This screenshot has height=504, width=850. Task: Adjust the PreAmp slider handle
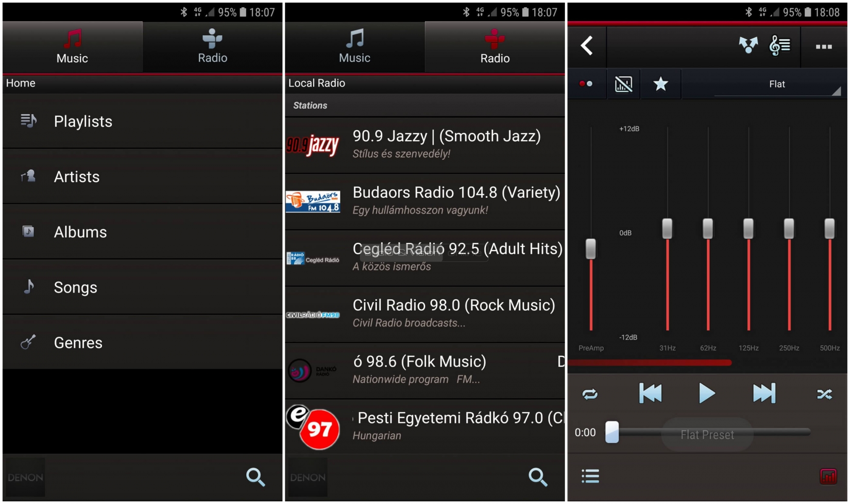tap(591, 249)
